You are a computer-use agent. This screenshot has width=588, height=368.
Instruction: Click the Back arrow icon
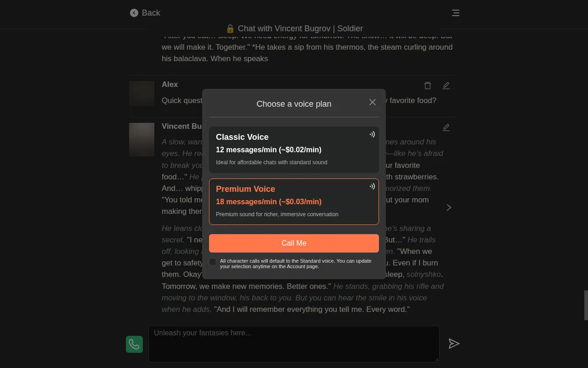coord(134,13)
